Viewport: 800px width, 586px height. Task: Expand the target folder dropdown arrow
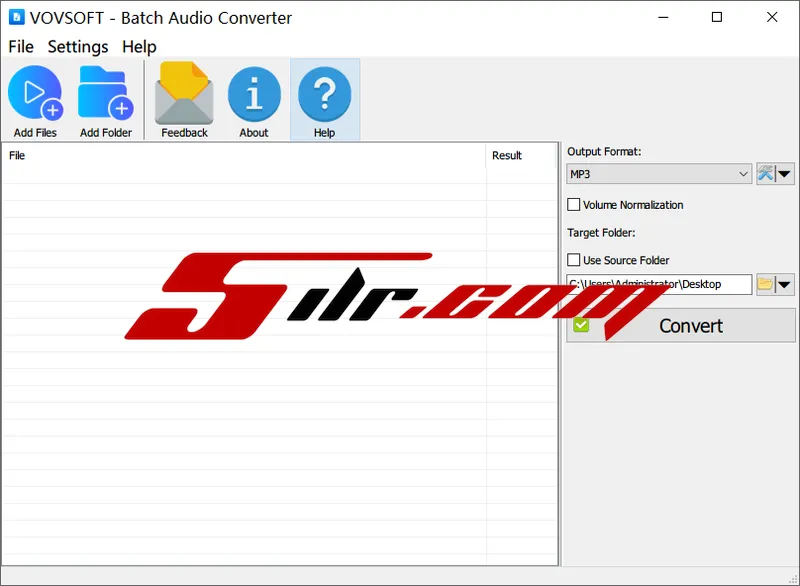click(x=785, y=284)
